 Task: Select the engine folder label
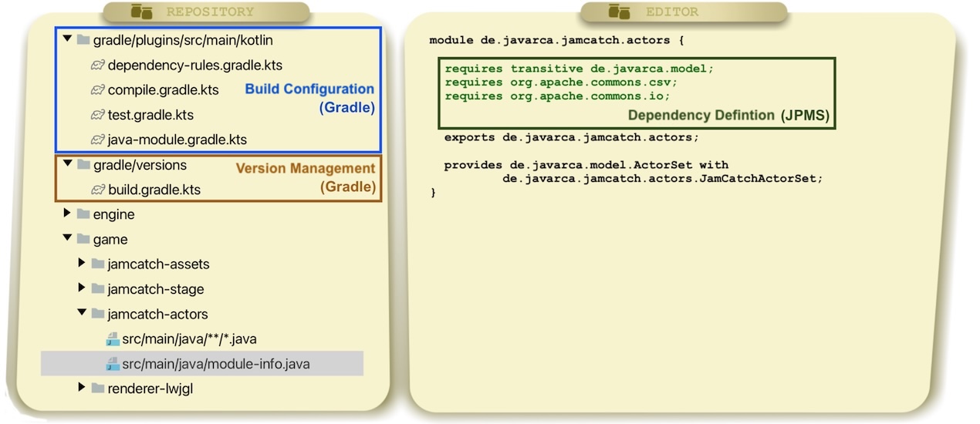point(114,214)
